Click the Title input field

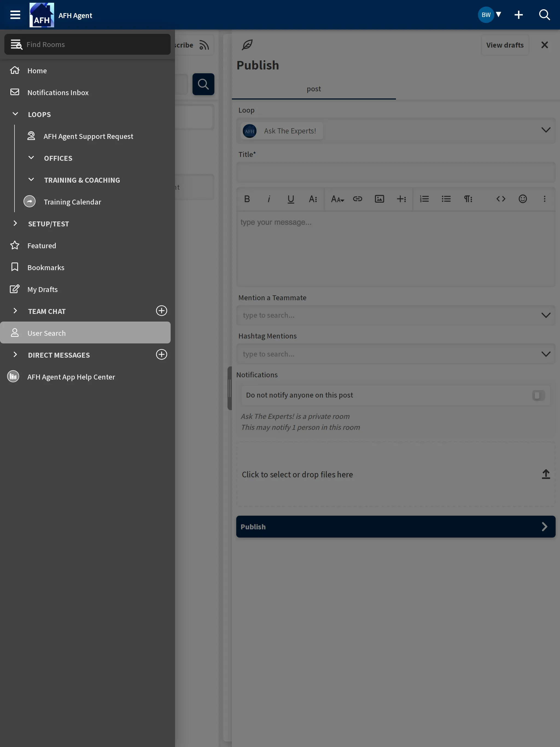click(395, 172)
